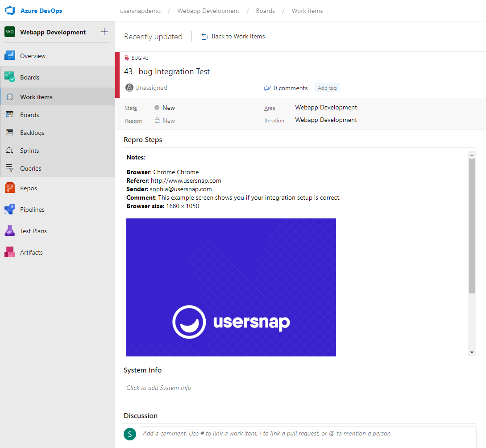This screenshot has height=448, width=486.
Task: Click the Pipelines rocket icon
Action: 10,209
